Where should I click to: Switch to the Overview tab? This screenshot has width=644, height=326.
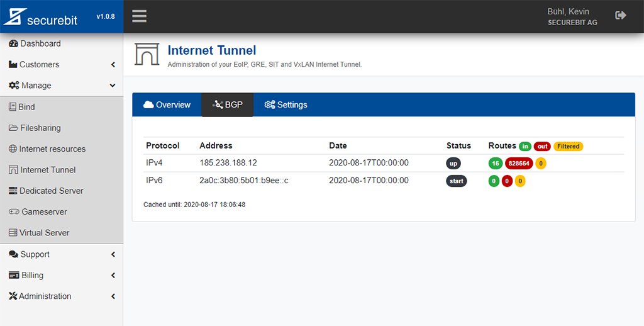click(167, 105)
